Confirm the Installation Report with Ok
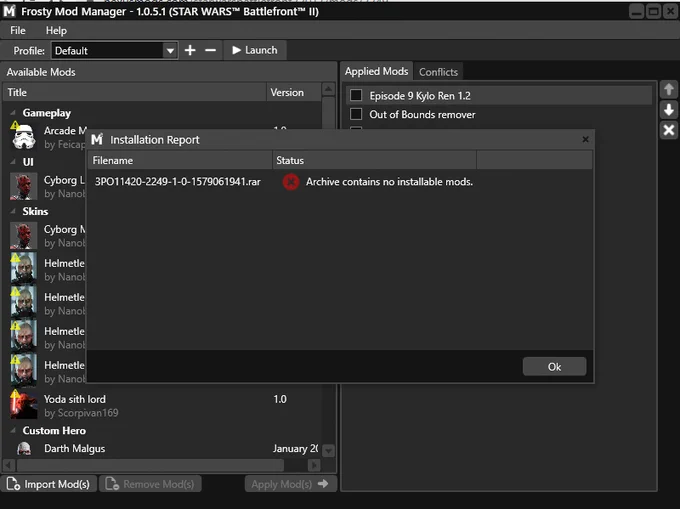Viewport: 680px width, 509px height. pos(554,367)
